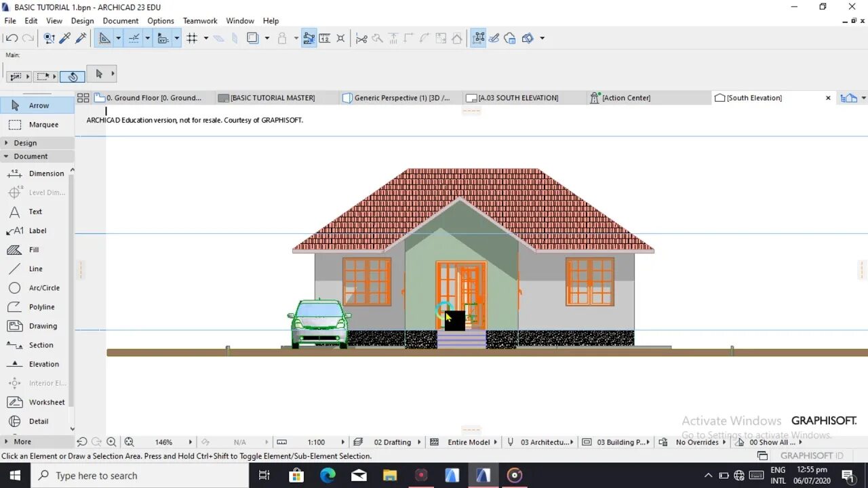The image size is (868, 488).
Task: Toggle the suspend groups icon
Action: point(309,39)
